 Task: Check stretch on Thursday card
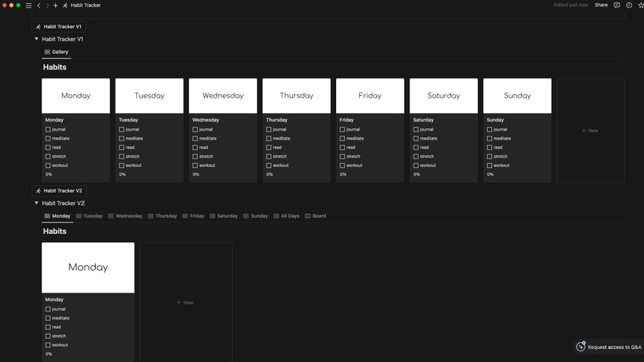point(268,157)
